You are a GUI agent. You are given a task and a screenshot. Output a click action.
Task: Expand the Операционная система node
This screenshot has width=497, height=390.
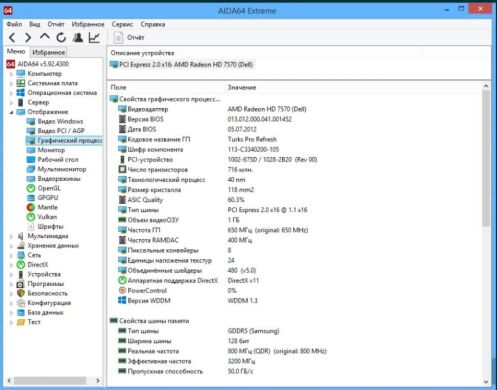click(11, 93)
